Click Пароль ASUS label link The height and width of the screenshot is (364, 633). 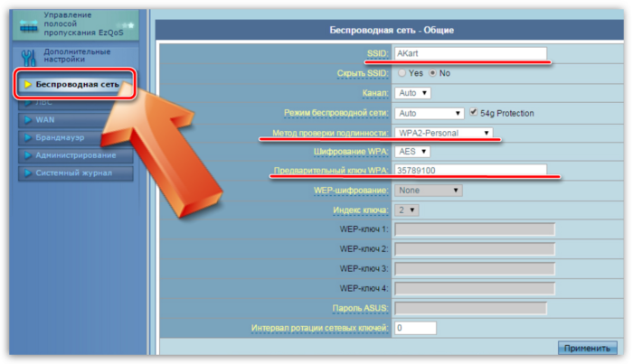(360, 308)
